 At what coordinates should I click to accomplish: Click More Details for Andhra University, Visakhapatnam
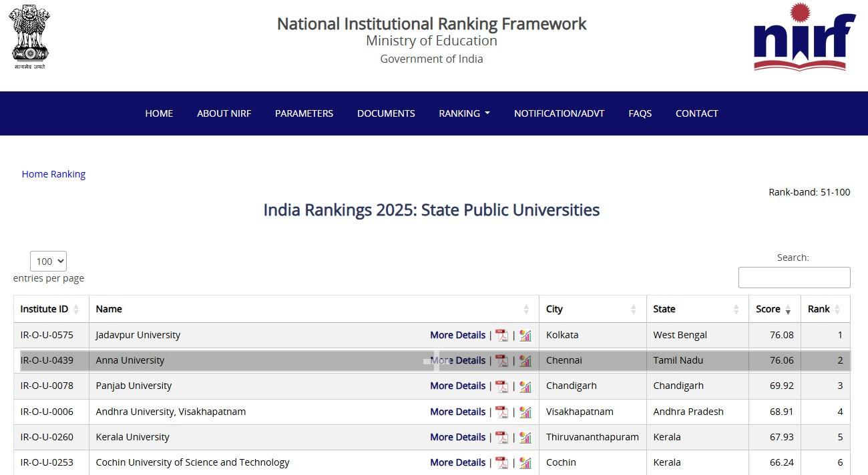click(457, 412)
